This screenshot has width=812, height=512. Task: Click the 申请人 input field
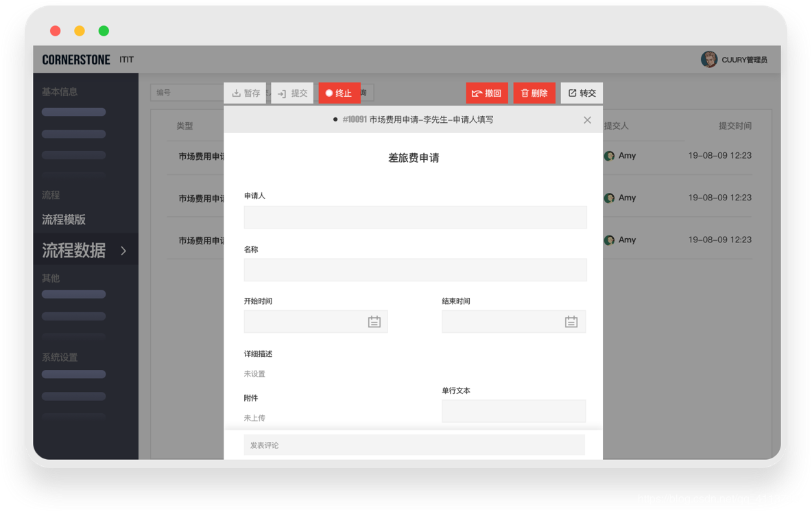coord(414,217)
